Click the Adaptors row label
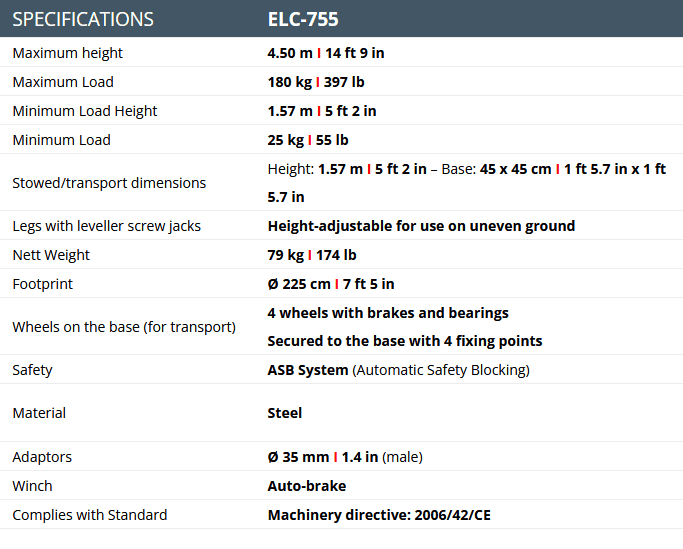 [42, 457]
